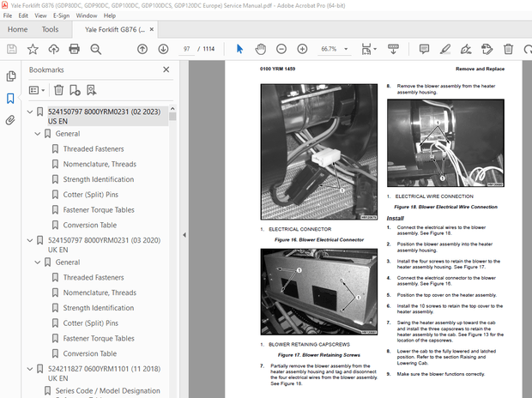Collapse first General bookmark group

coord(38,134)
